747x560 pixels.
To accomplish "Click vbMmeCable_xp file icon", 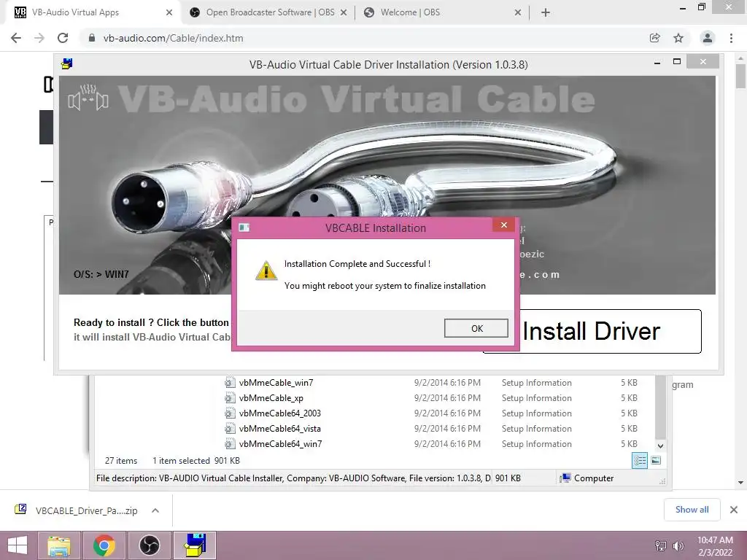I will pos(230,397).
